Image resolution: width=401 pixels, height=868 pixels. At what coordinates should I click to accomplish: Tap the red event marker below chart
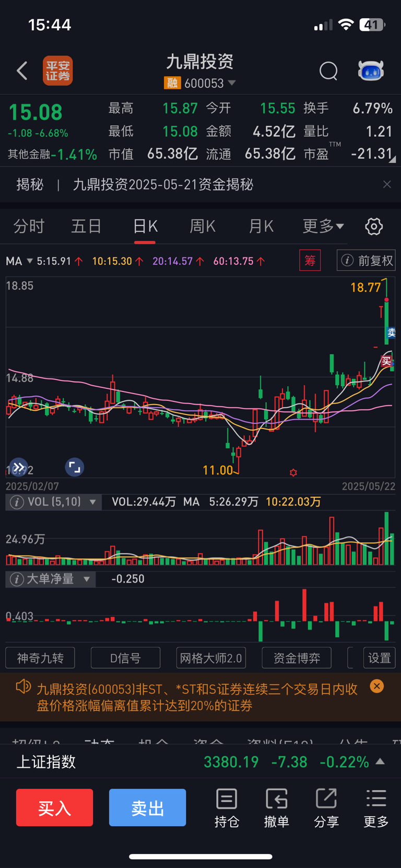pyautogui.click(x=293, y=472)
